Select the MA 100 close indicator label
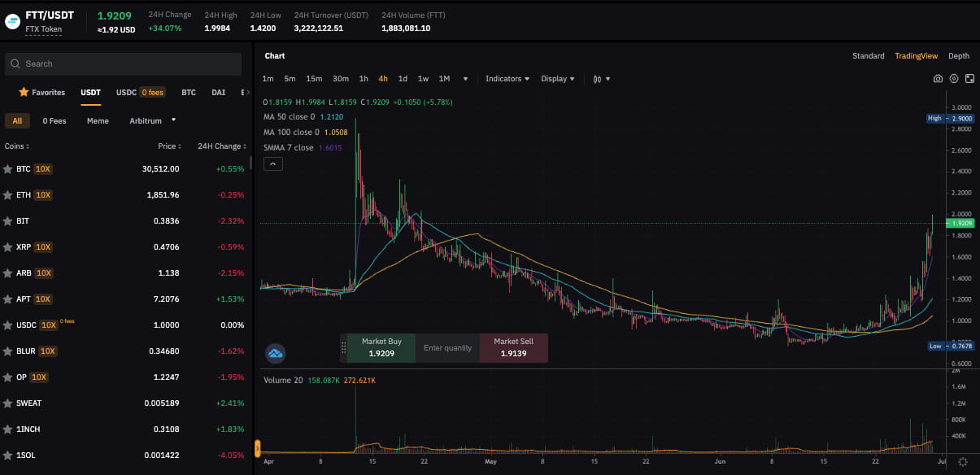Viewport: 980px width, 475px height. coord(291,132)
